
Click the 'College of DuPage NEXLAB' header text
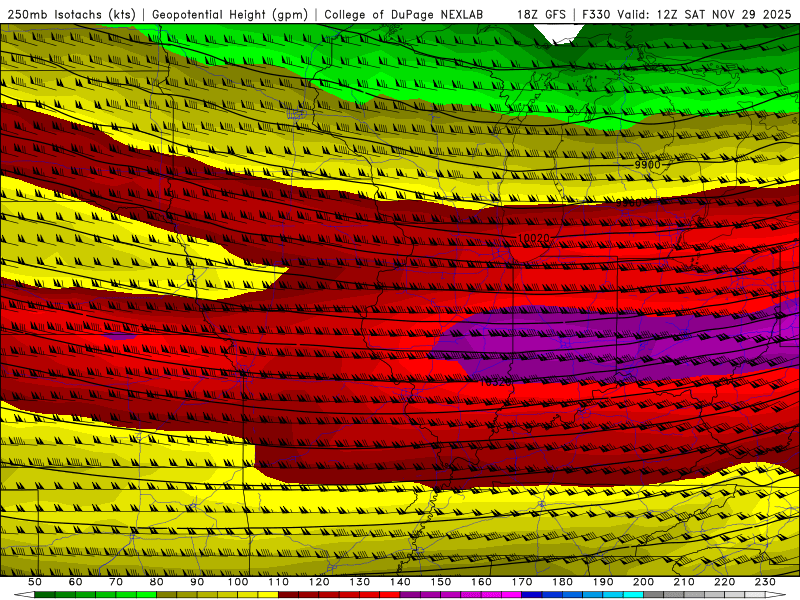coord(403,14)
